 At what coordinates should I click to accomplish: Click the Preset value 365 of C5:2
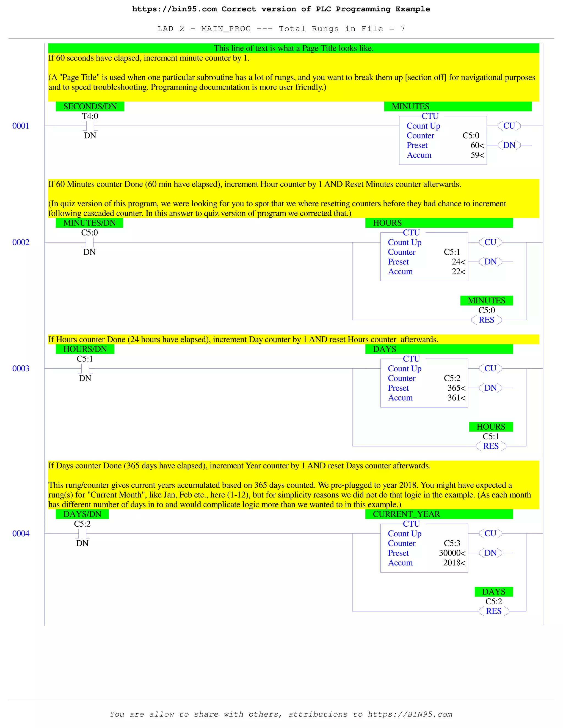456,388
